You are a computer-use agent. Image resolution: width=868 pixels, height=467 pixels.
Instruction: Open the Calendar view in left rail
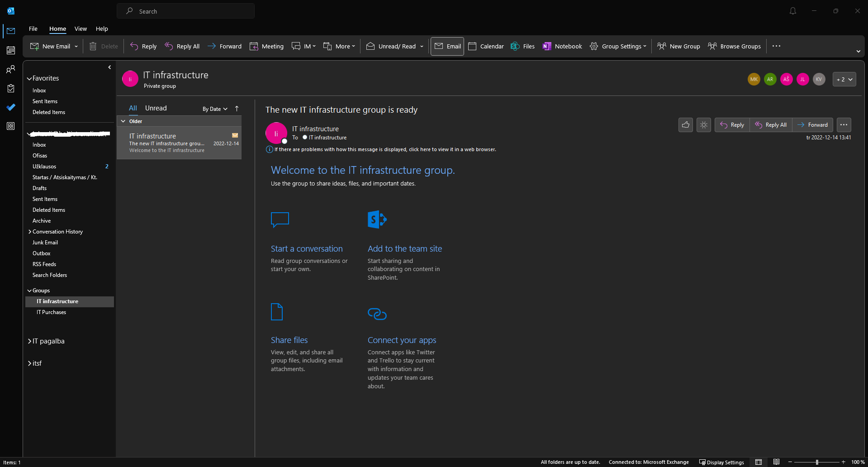[x=11, y=50]
